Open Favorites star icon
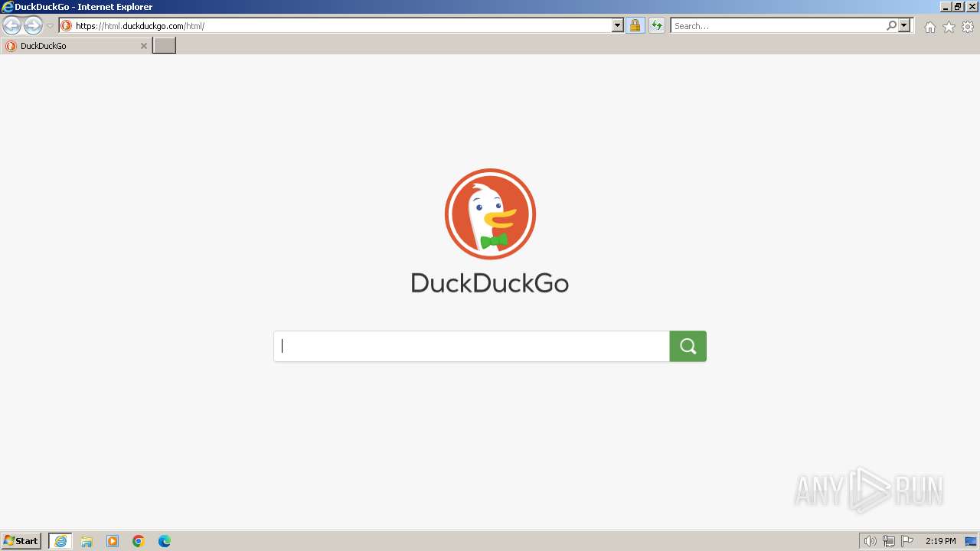Screen dimensions: 980x551 click(949, 27)
